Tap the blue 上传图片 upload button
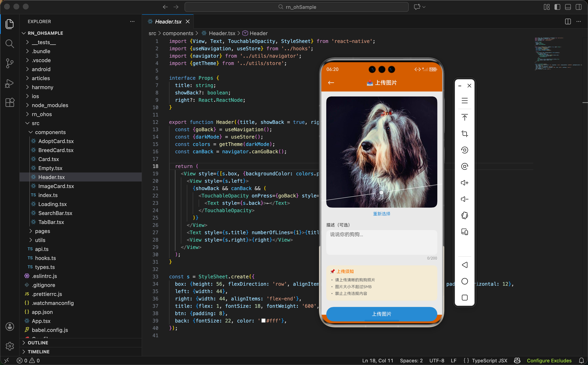Screen dimensions: 588x365 [x=382, y=313]
